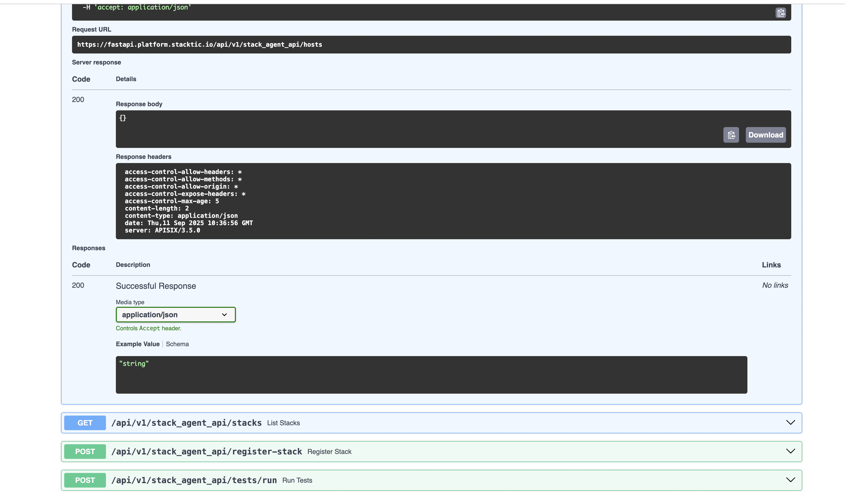Click the response headers code block
Viewport: 845px width, 504px height.
point(453,201)
